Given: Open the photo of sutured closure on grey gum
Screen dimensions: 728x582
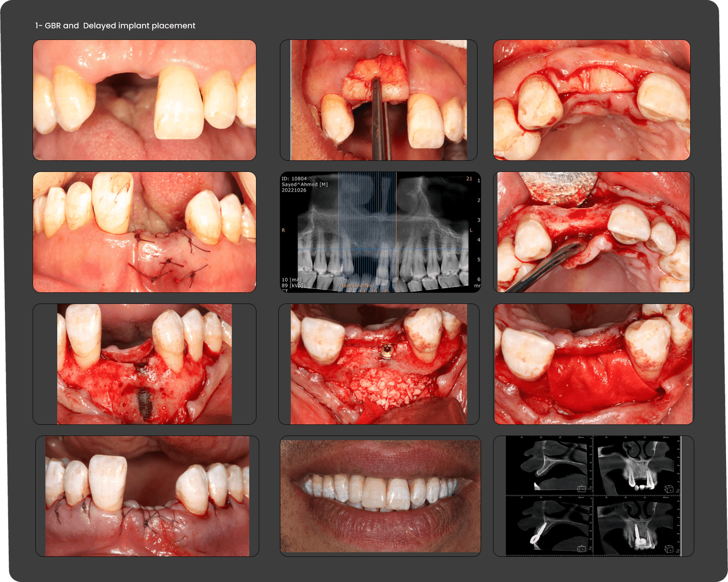Looking at the screenshot, I should [x=147, y=496].
